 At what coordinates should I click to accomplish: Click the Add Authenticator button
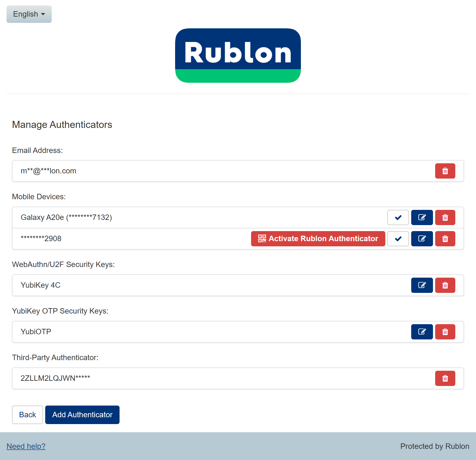click(82, 415)
